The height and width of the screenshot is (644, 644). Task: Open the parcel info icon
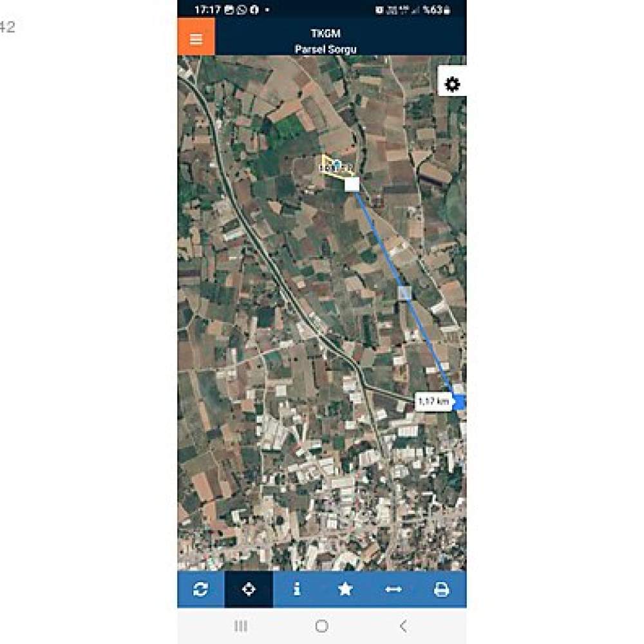pyautogui.click(x=297, y=589)
